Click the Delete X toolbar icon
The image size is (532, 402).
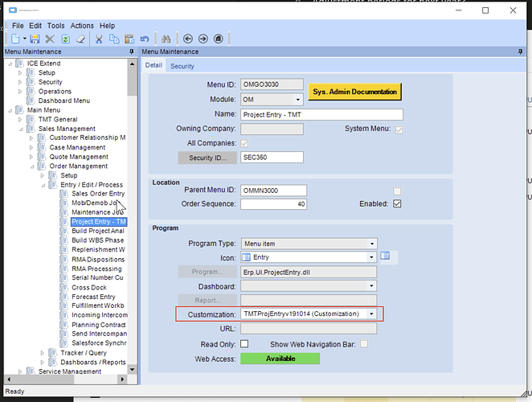pos(50,39)
